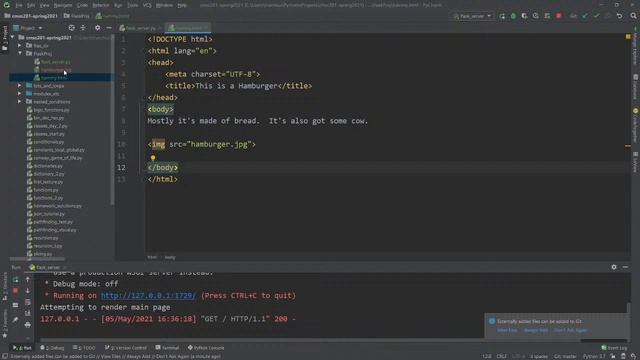Click Always Add link in Git notification
This screenshot has width=640, height=360.
coord(536,330)
